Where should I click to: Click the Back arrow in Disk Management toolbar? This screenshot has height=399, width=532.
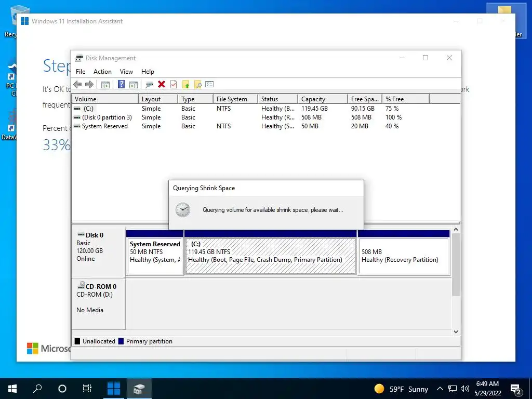pyautogui.click(x=77, y=85)
